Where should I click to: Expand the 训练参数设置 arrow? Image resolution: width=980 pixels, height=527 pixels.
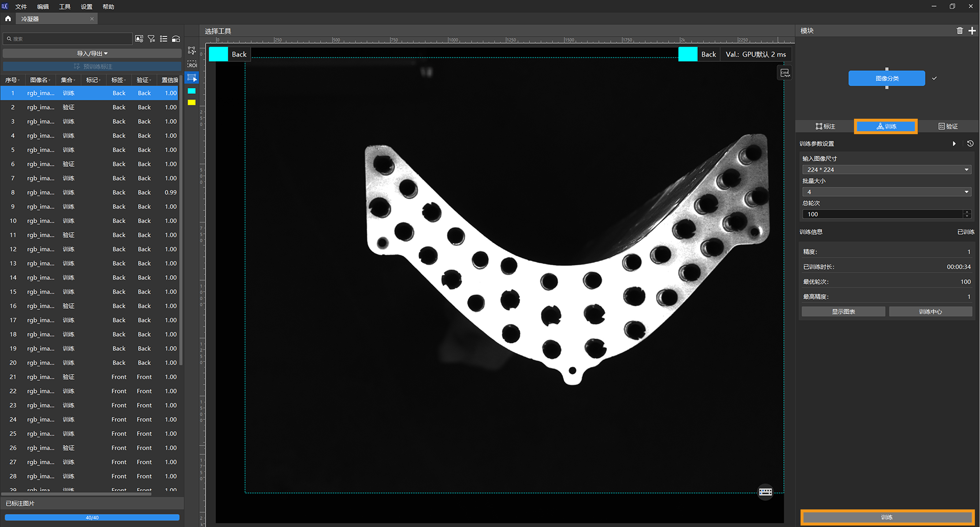(x=954, y=144)
